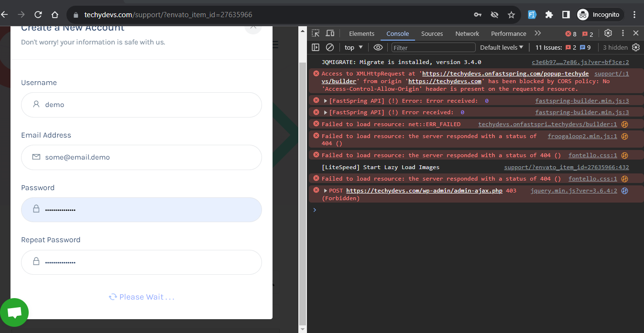Clear console with the ban icon

tap(329, 47)
